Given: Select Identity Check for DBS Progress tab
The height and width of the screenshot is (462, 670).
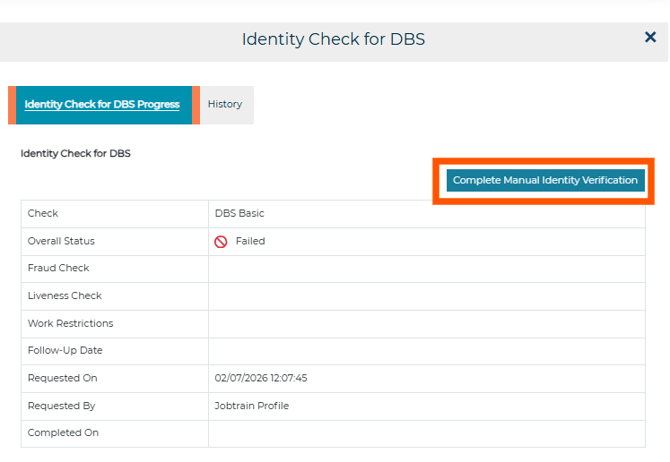Looking at the screenshot, I should [104, 105].
